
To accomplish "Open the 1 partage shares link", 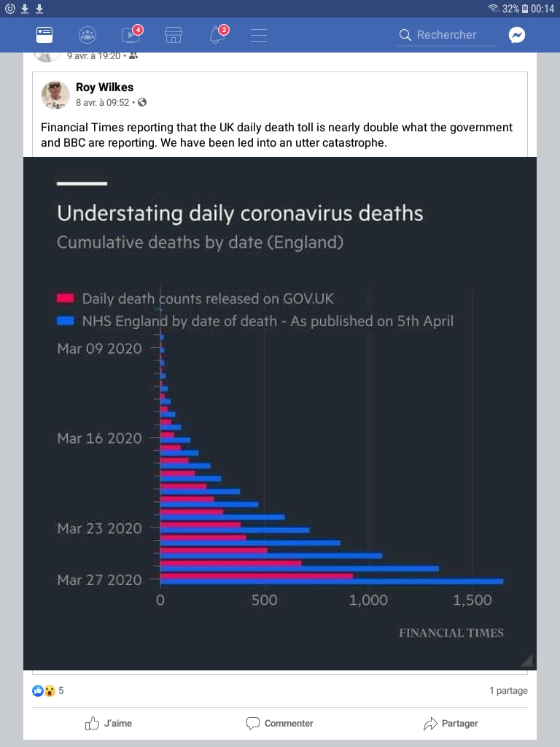I will [508, 690].
